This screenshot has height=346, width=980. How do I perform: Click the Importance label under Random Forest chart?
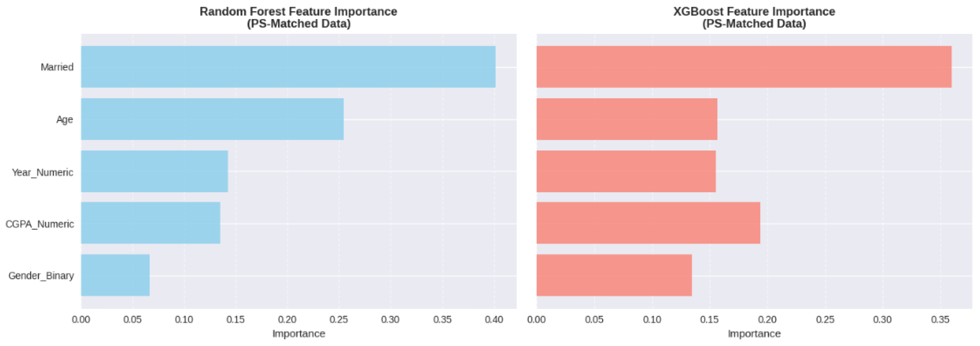pos(299,334)
